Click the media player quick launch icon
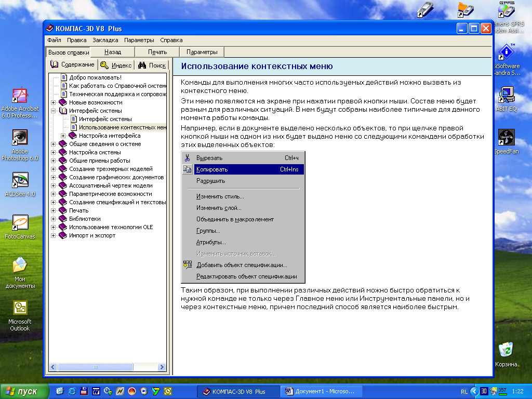Screen dimensions: 532x399 144,391
